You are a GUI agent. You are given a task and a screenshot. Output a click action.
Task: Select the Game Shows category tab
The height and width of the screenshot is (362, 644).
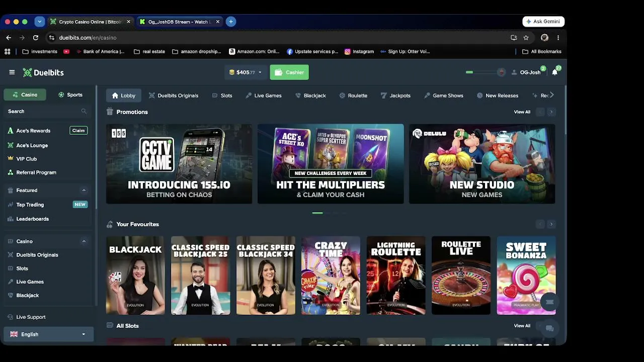tap(443, 96)
